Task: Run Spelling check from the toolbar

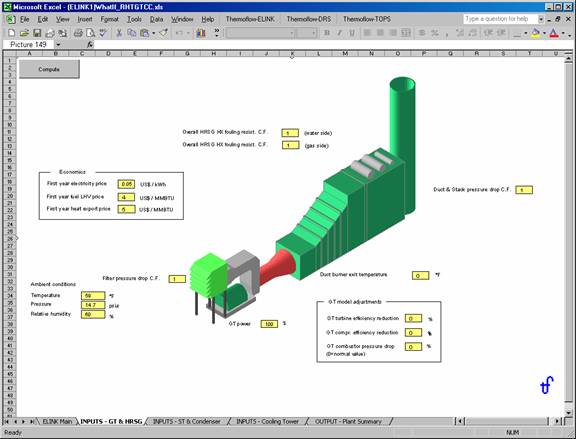Action: [103, 33]
